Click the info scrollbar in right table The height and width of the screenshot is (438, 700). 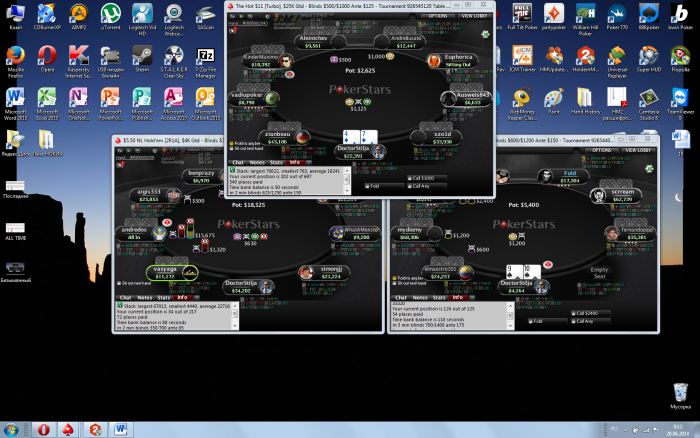[510, 316]
